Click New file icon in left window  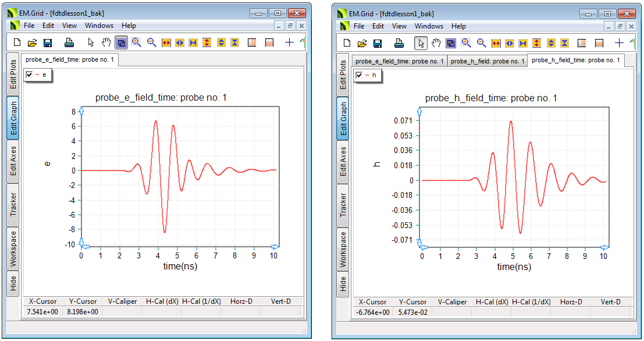pos(17,42)
